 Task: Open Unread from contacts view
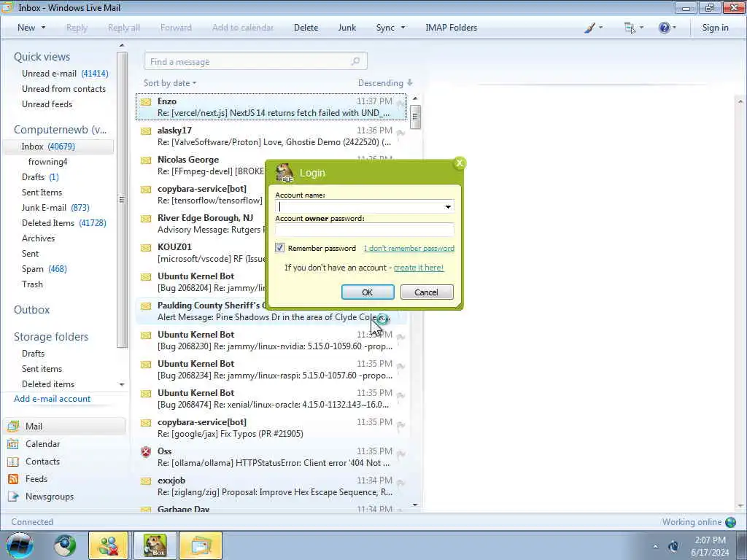(64, 89)
